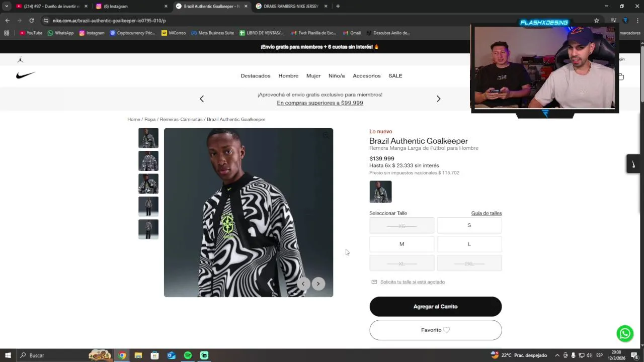Open Chrome media control icon
The image size is (644, 362).
click(x=613, y=21)
